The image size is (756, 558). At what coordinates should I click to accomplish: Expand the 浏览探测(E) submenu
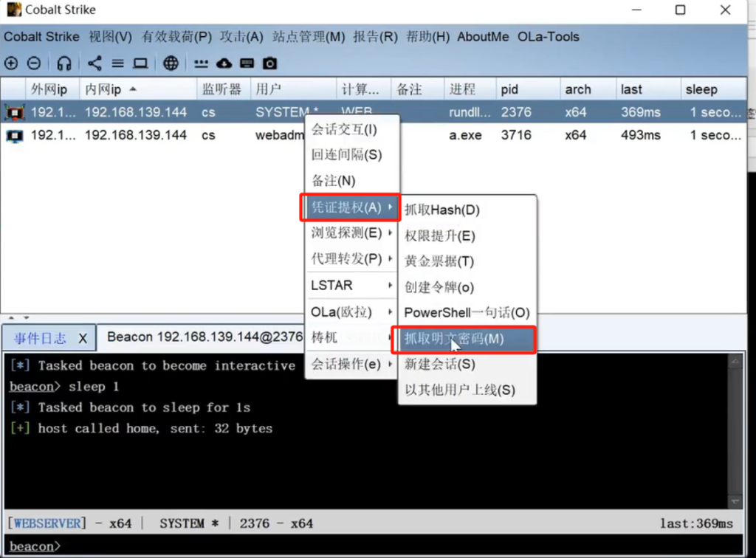click(x=351, y=233)
